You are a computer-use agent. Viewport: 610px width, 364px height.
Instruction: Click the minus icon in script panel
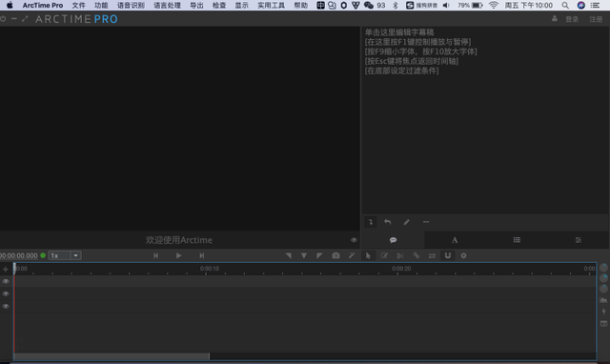coord(426,222)
